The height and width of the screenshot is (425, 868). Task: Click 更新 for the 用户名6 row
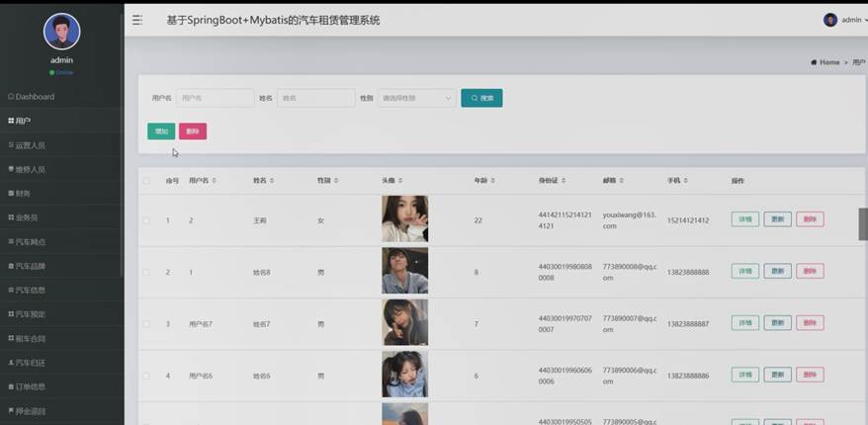coord(778,375)
